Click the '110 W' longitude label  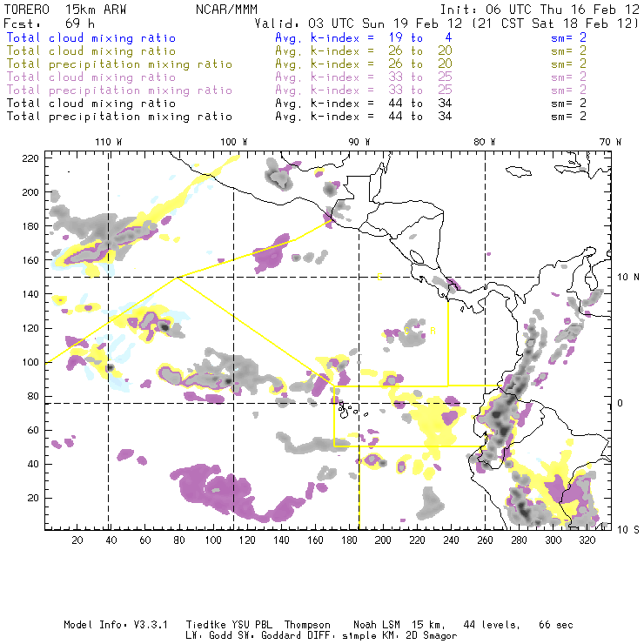[109, 142]
